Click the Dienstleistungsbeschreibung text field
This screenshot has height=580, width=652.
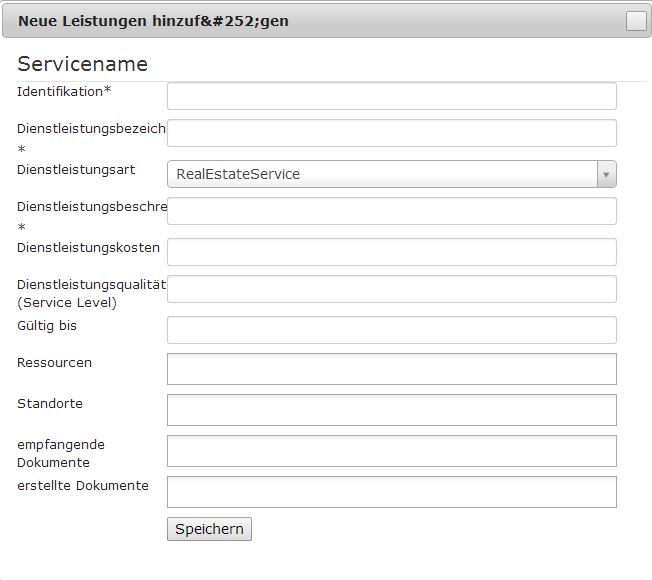click(392, 211)
